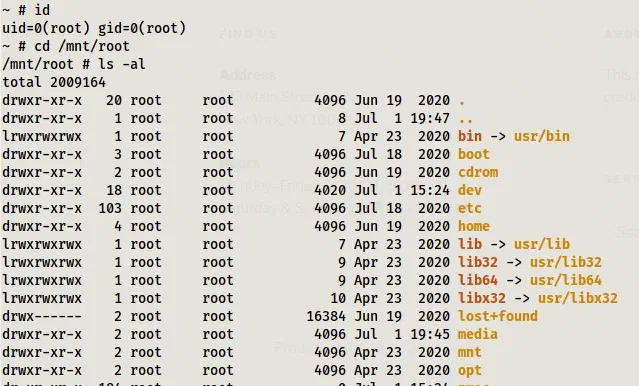Select the etc directory name
Screen dimensions: 639x386
point(469,208)
